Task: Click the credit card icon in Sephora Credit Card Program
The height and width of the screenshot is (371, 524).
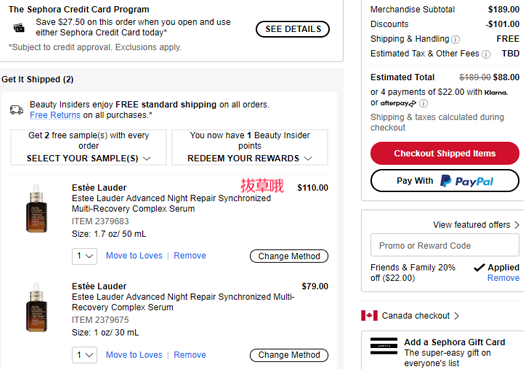Action: [x=19, y=28]
